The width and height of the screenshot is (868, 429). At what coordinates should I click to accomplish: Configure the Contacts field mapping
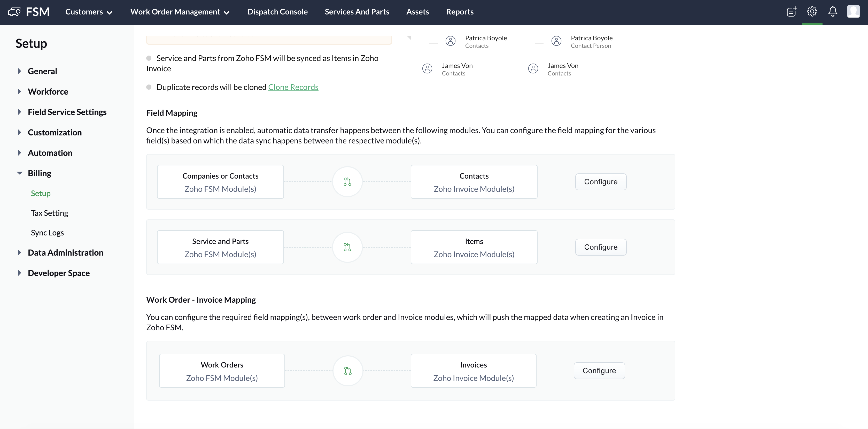coord(600,182)
